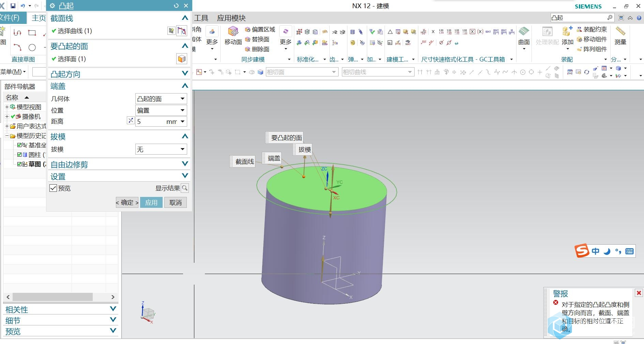The width and height of the screenshot is (644, 344).
Task: Toggle Sogou 中 Chinese/English mode
Action: (595, 251)
